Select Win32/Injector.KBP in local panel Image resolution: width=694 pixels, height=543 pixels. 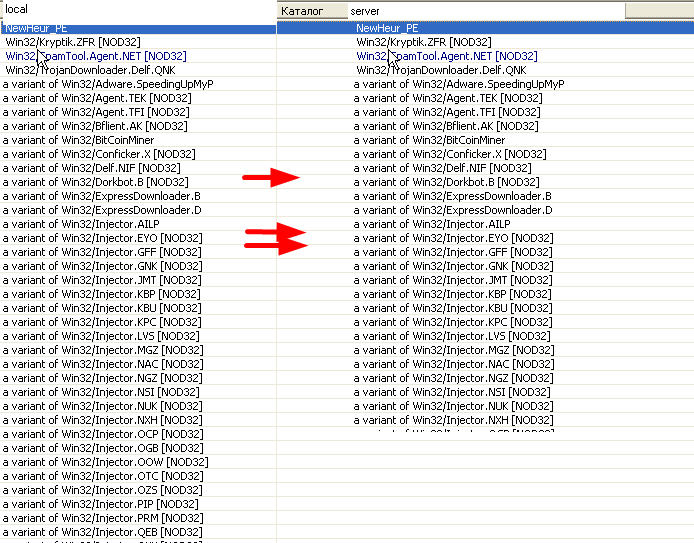tap(101, 294)
